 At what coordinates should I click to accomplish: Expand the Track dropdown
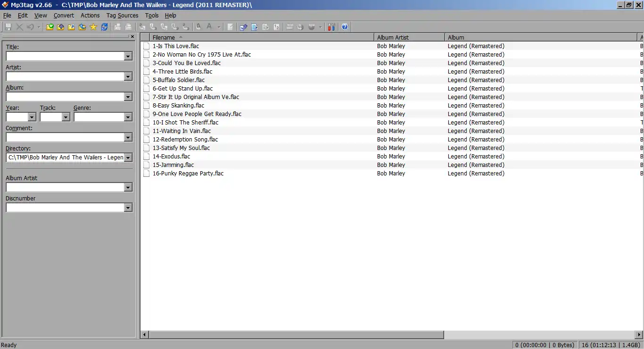[66, 117]
